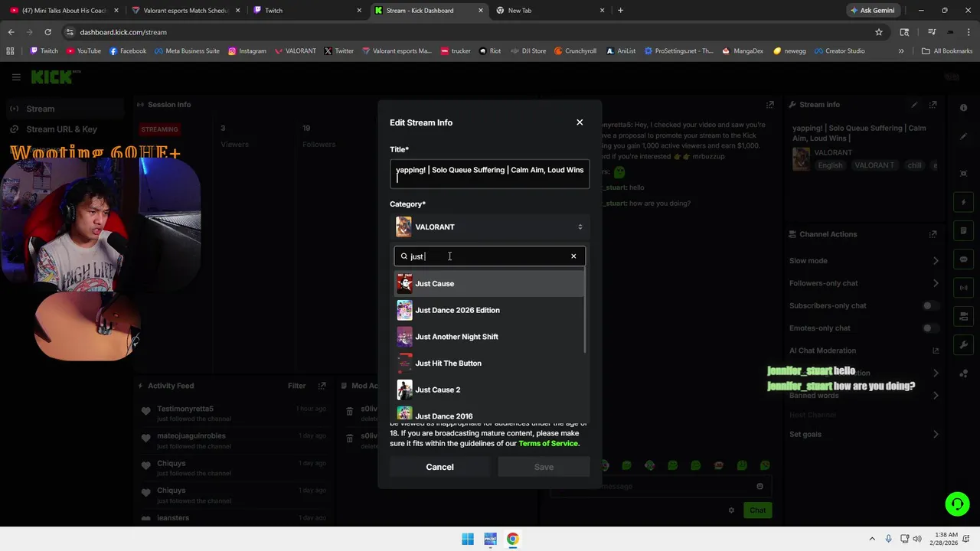
Task: Clear the category search text
Action: 573,256
